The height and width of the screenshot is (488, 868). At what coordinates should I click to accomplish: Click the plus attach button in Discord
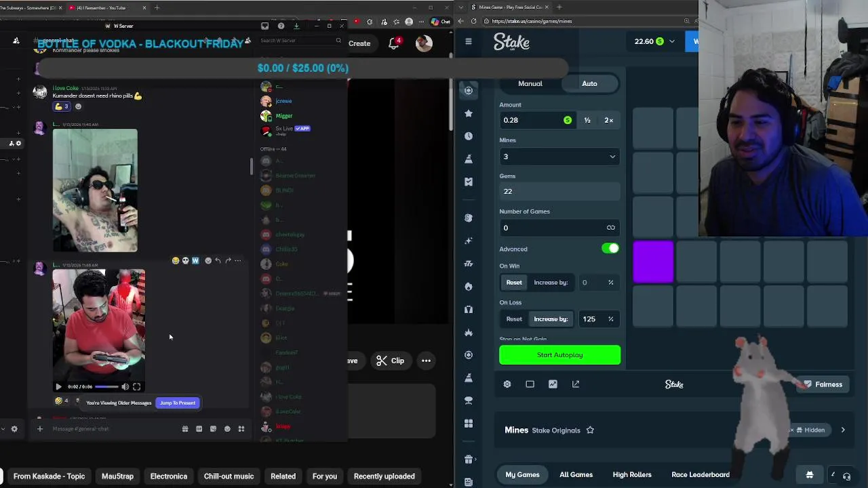[39, 428]
